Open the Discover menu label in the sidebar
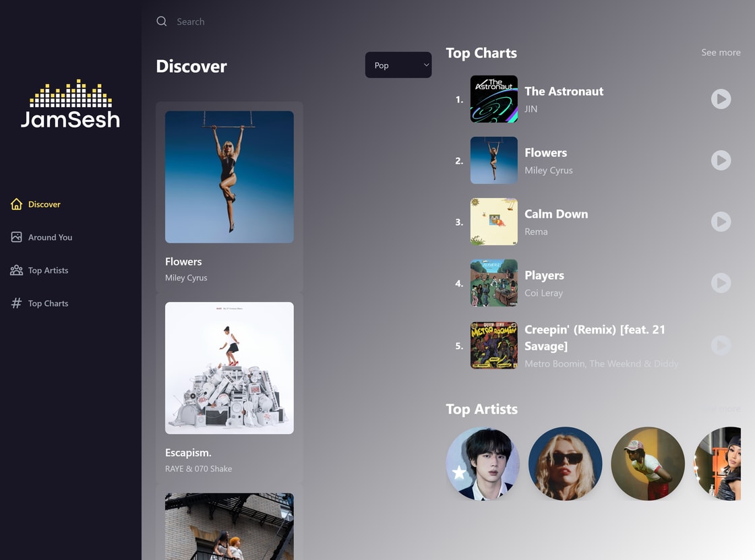Screen dimensions: 755x560 pyautogui.click(x=44, y=204)
